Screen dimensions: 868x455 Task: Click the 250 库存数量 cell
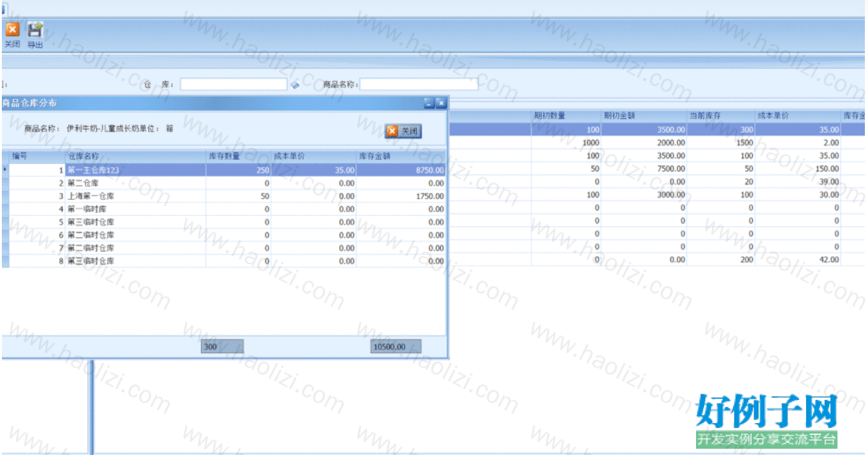pos(238,170)
